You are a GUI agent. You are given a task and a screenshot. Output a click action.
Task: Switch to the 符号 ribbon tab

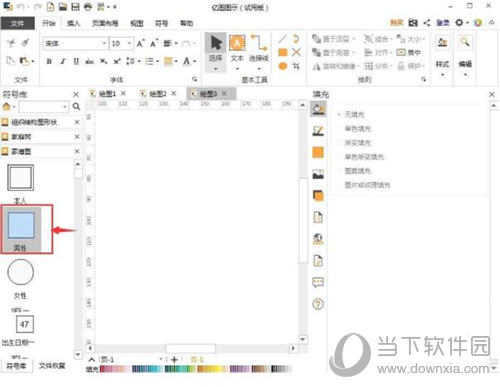[x=162, y=23]
